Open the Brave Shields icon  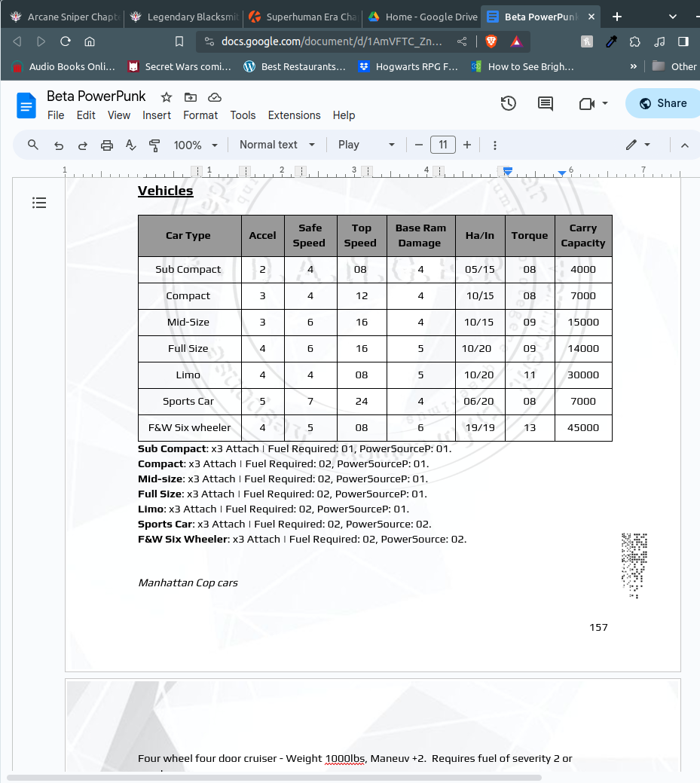tap(491, 41)
